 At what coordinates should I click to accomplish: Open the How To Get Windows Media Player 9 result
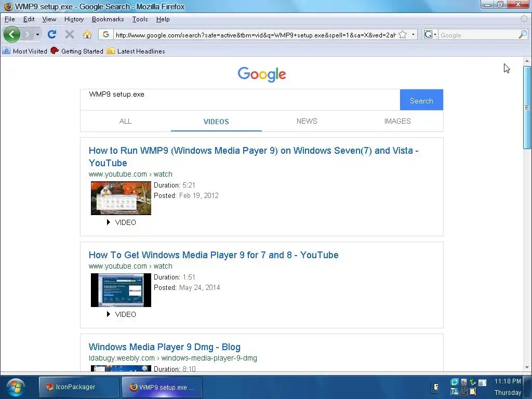click(x=214, y=255)
